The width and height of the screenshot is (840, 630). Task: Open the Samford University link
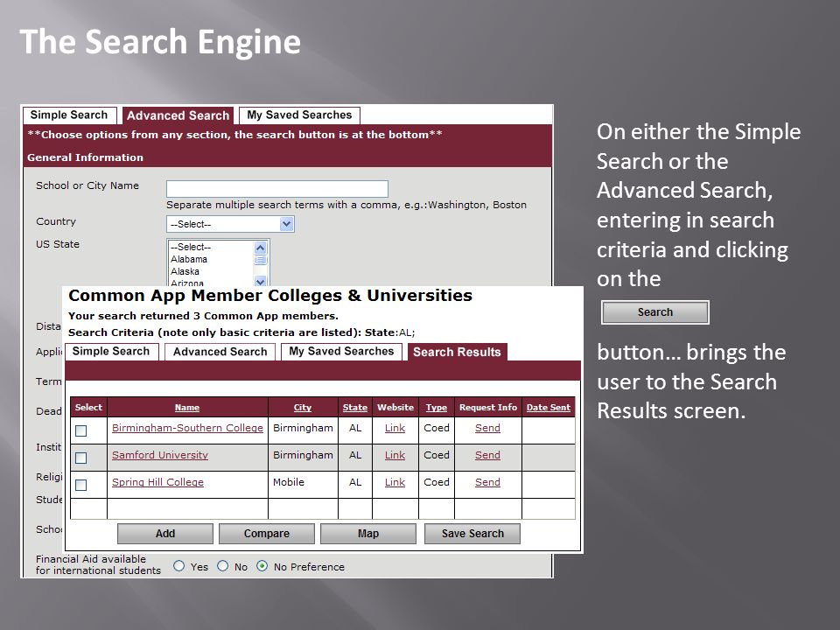[x=159, y=455]
